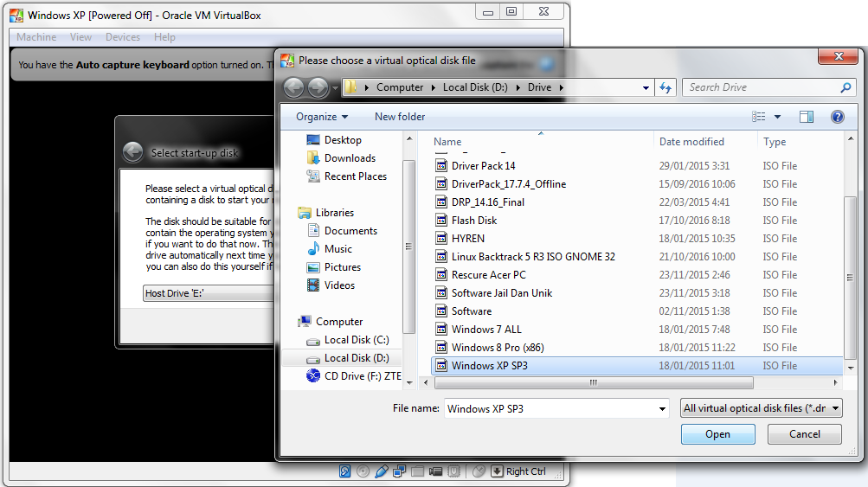Click the Music library icon

(313, 248)
